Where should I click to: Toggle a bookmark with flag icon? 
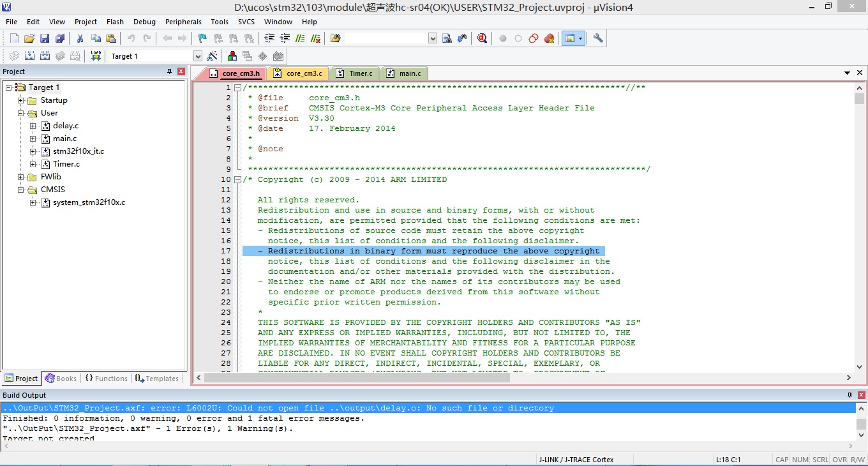tap(202, 38)
